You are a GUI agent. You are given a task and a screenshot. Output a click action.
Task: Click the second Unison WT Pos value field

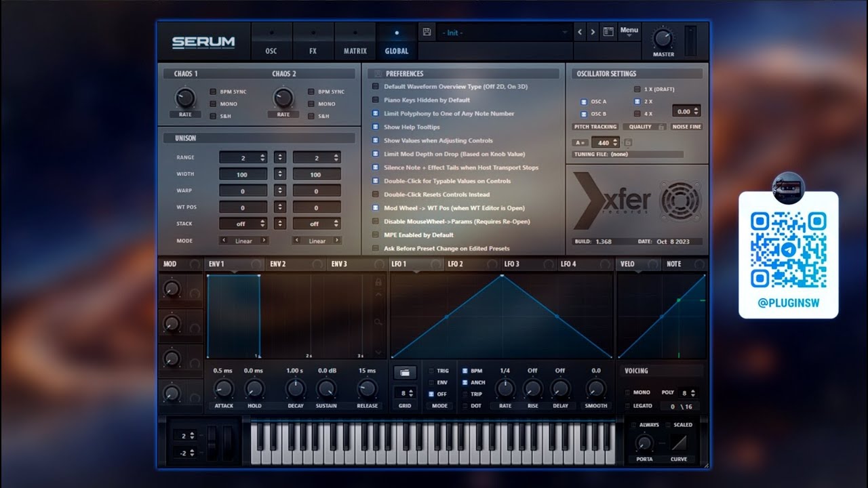316,207
